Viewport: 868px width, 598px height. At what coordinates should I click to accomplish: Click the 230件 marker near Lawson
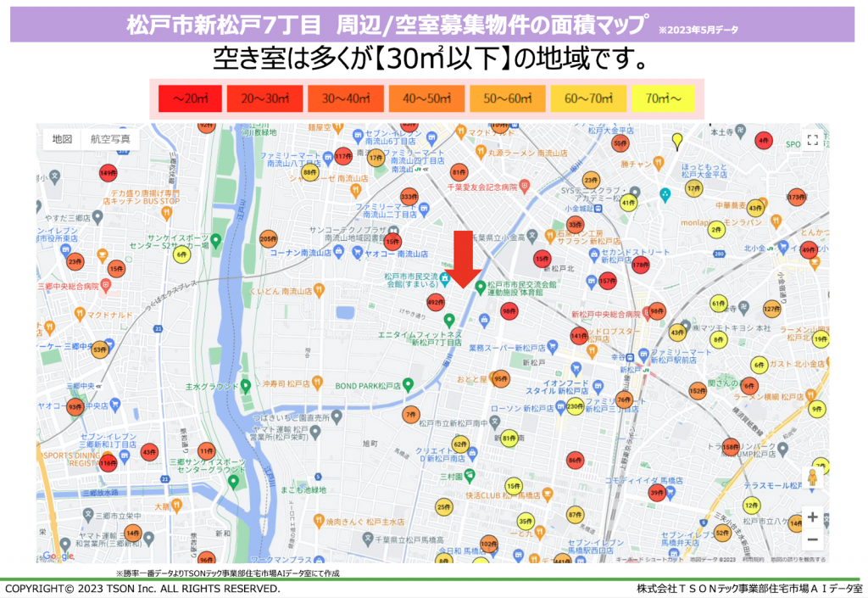574,406
